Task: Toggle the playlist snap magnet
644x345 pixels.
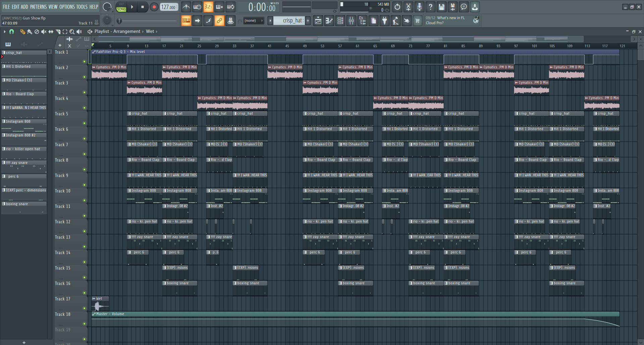Action: pos(11,32)
